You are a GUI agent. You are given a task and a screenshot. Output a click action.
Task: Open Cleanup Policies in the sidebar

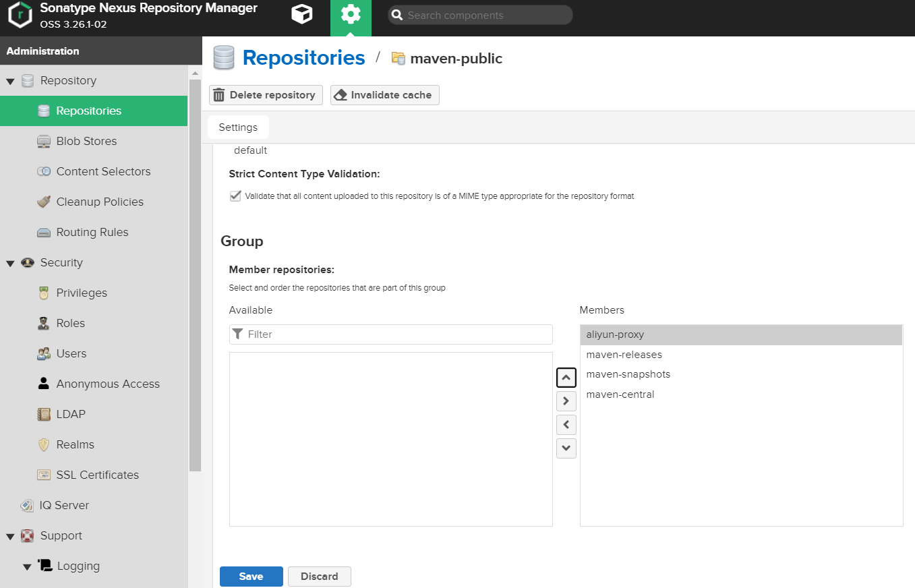coord(94,202)
